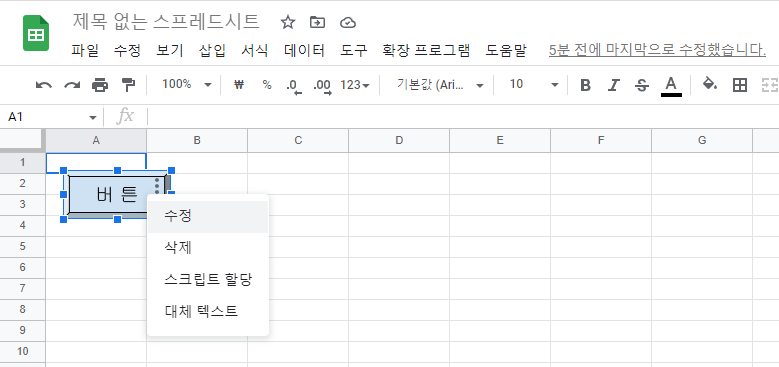779x367 pixels.
Task: Select column C header
Action: click(298, 141)
